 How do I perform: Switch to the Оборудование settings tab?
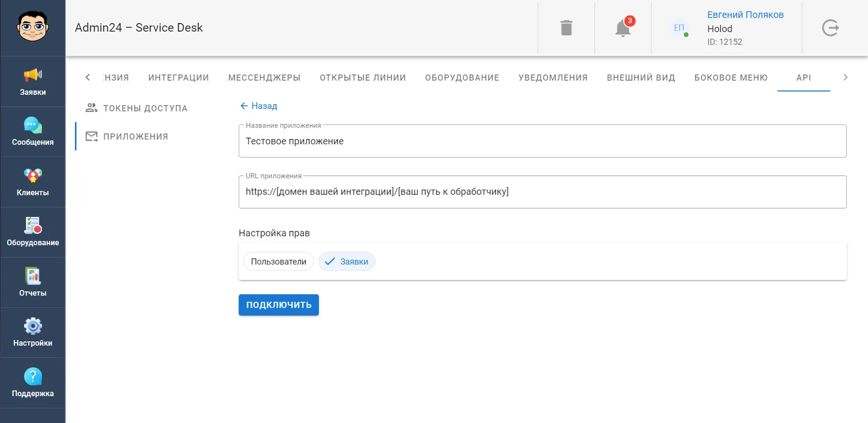click(x=462, y=77)
